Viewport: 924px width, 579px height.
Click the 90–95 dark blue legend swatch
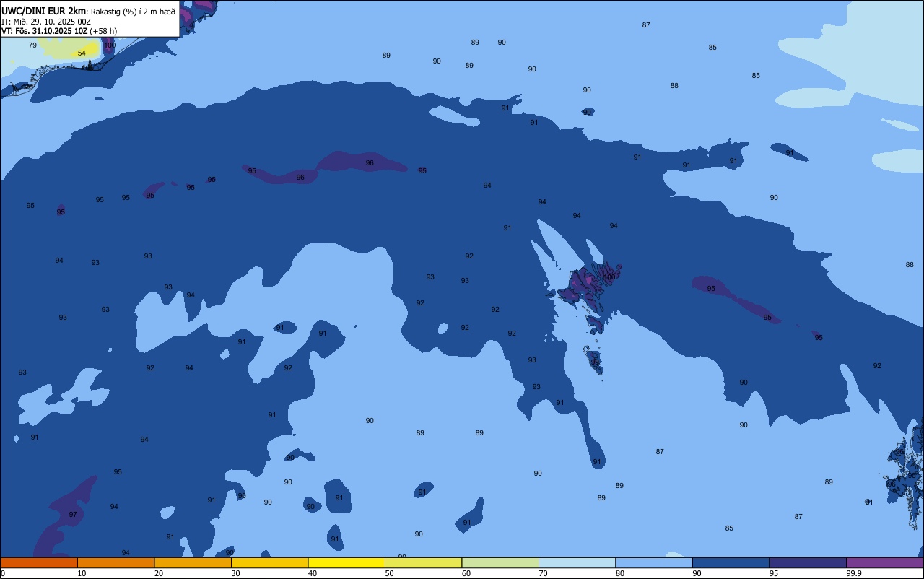[x=731, y=562]
